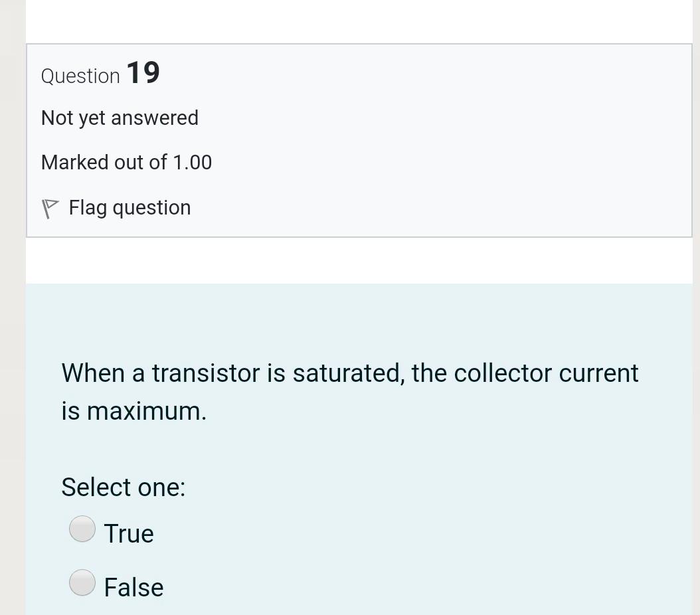Viewport: 700px width, 615px height.
Task: Click the Not yet answered status
Action: 120,118
